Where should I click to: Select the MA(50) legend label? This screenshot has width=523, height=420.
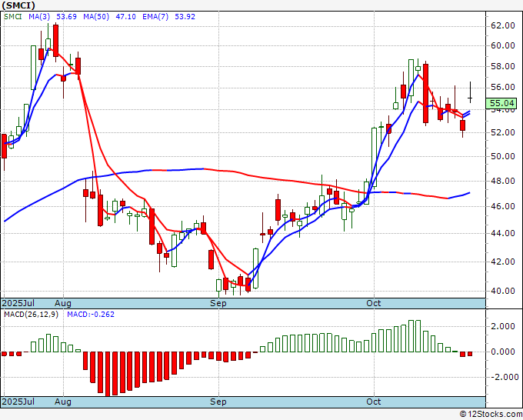coord(96,17)
